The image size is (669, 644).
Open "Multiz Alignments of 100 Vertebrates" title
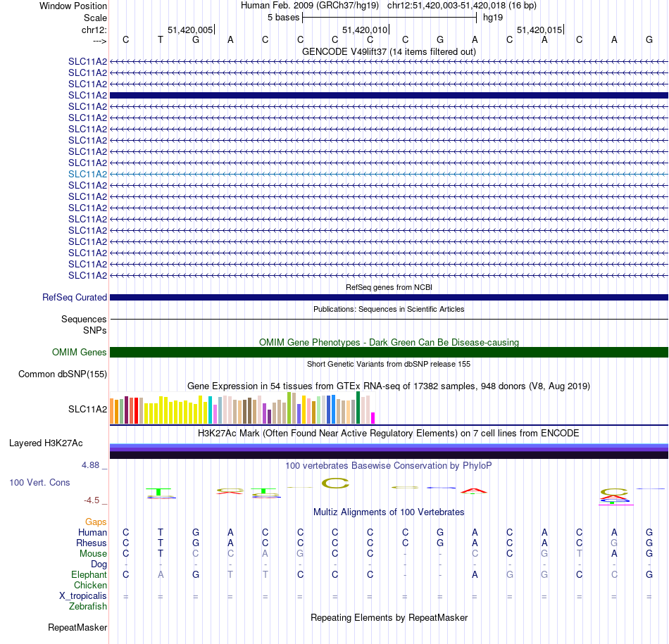pos(389,512)
